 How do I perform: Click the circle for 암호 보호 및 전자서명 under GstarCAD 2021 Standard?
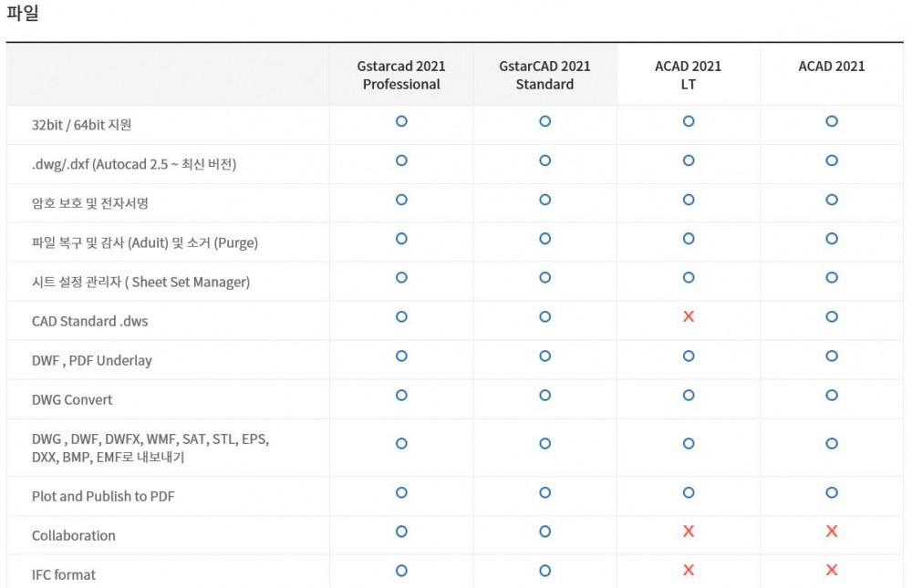544,200
